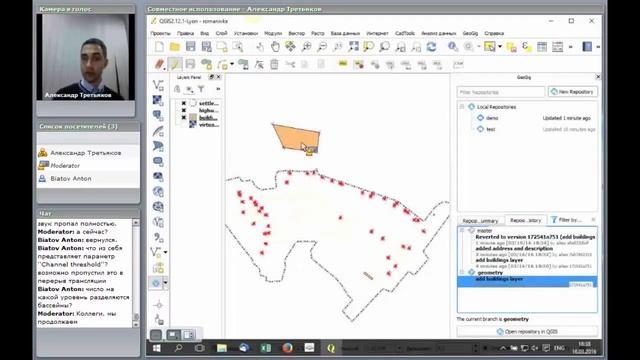The width and height of the screenshot is (640, 360).
Task: Open dropdown arrow of GeoGig left toolbar button
Action: [x=165, y=282]
